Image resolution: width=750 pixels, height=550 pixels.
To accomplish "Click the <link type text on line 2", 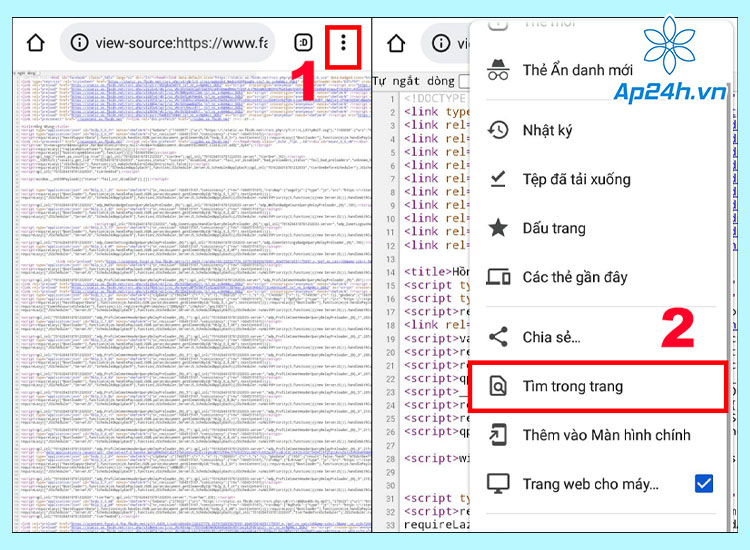I will point(437,112).
